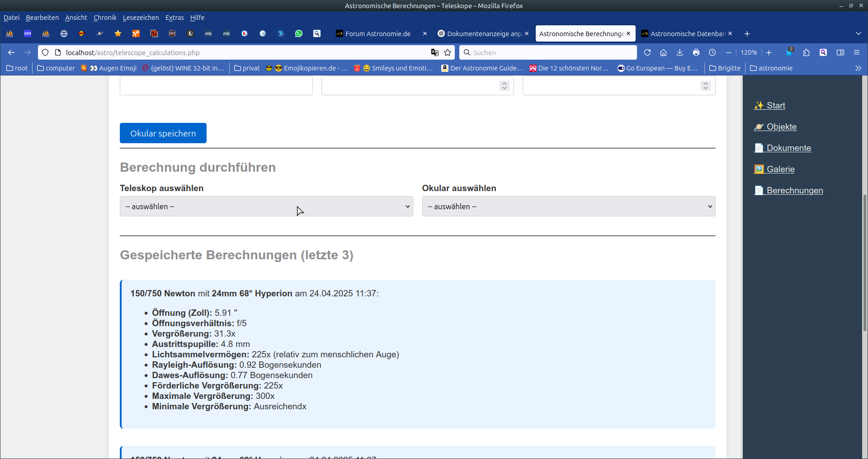Open the downloads panel
This screenshot has width=868, height=459.
click(x=679, y=52)
